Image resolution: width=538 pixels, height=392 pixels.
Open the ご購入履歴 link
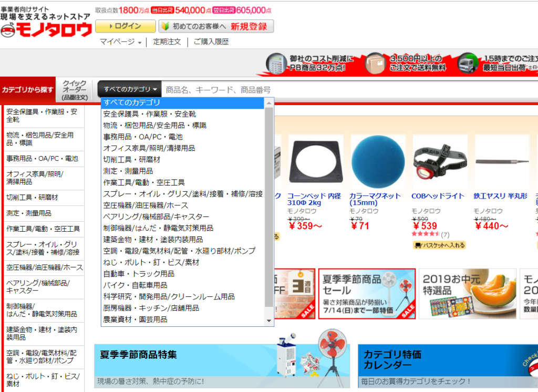(x=211, y=42)
